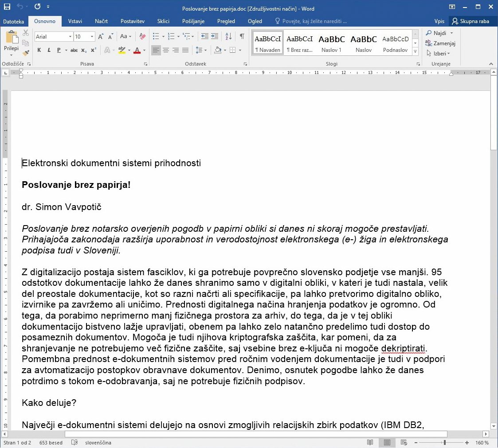
Task: Click the zoom slider handle
Action: [x=445, y=443]
